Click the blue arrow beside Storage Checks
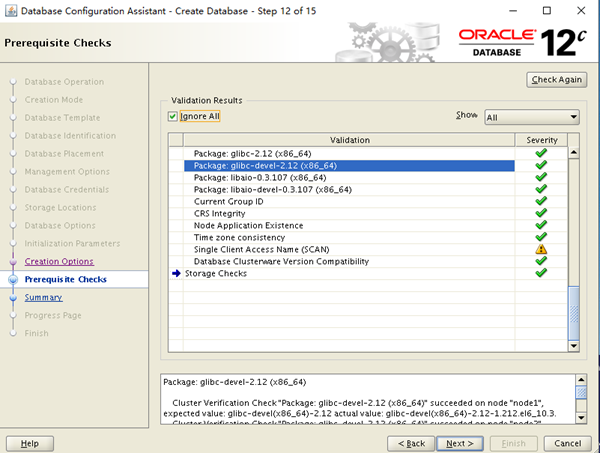Screen dimensions: 600x453 [176, 273]
